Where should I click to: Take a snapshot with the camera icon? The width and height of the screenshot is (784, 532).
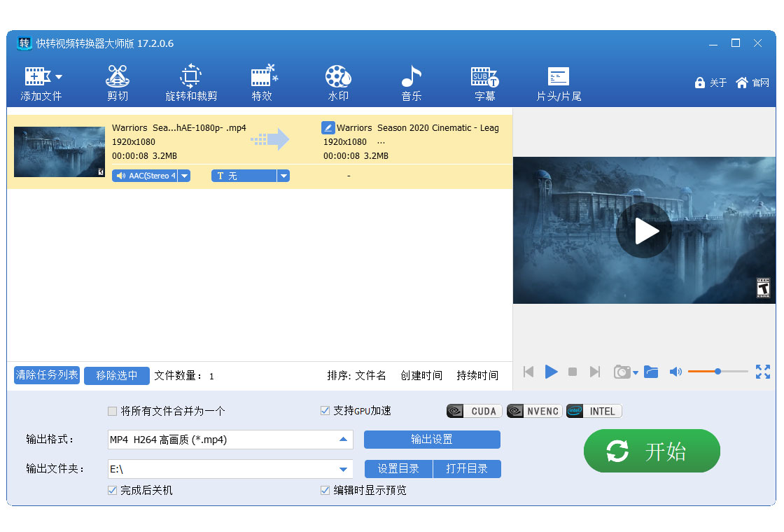pyautogui.click(x=622, y=372)
